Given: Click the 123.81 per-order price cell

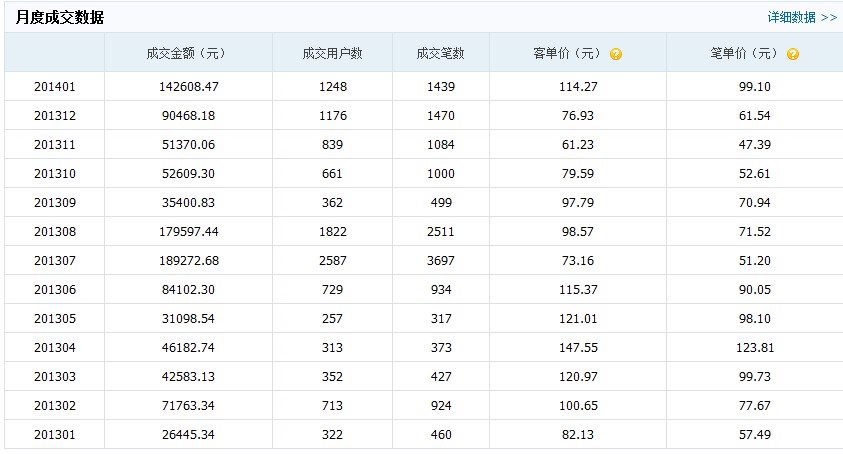Looking at the screenshot, I should click(755, 348).
